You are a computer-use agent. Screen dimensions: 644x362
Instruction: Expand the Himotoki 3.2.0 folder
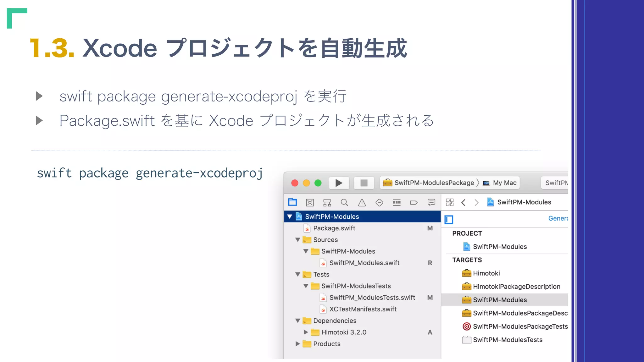tap(306, 332)
